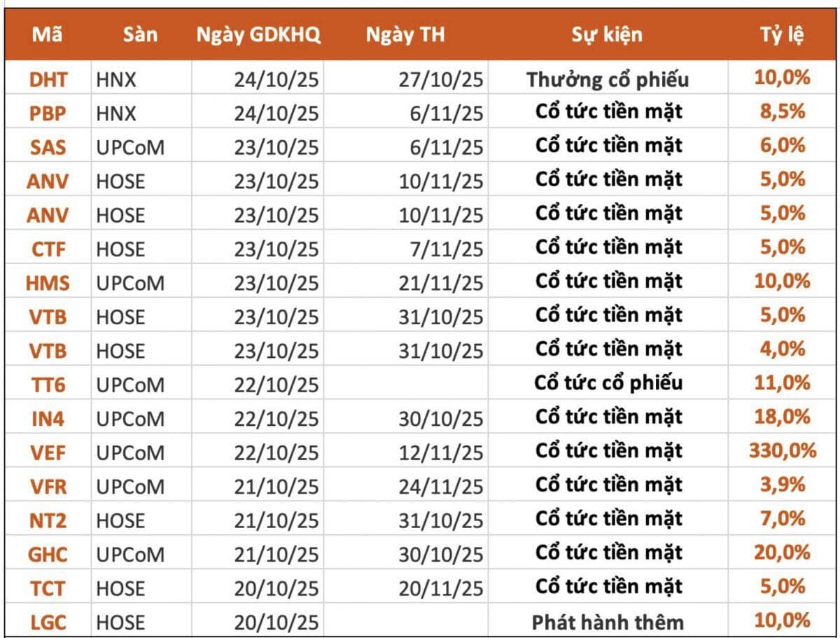Screen dimensions: 840x638
Task: Select the DHT stock code cell
Action: pos(48,79)
